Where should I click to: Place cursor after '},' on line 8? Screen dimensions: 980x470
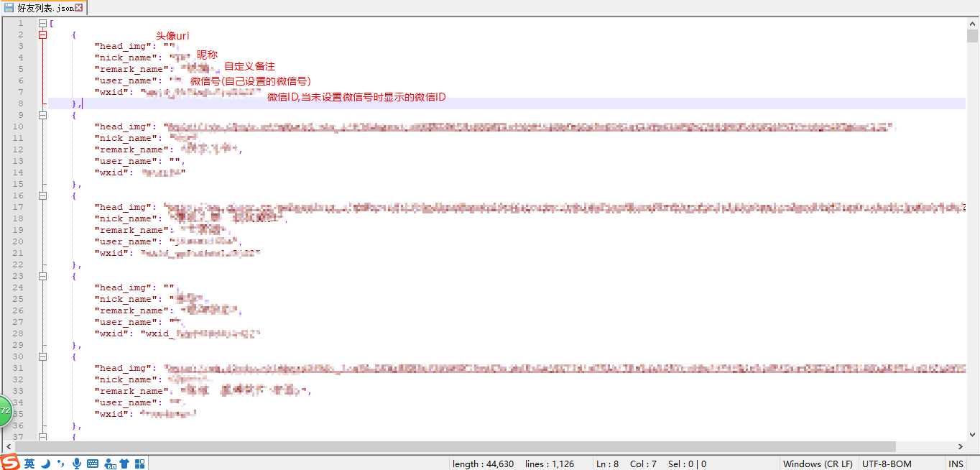coord(83,103)
